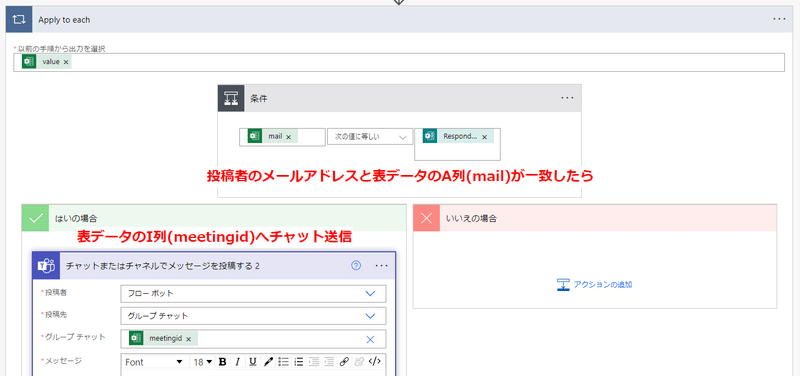The height and width of the screenshot is (376, 800).
Task: Click the チャットまたはチャネルでメッセージを投稿する 2 title
Action: click(163, 266)
